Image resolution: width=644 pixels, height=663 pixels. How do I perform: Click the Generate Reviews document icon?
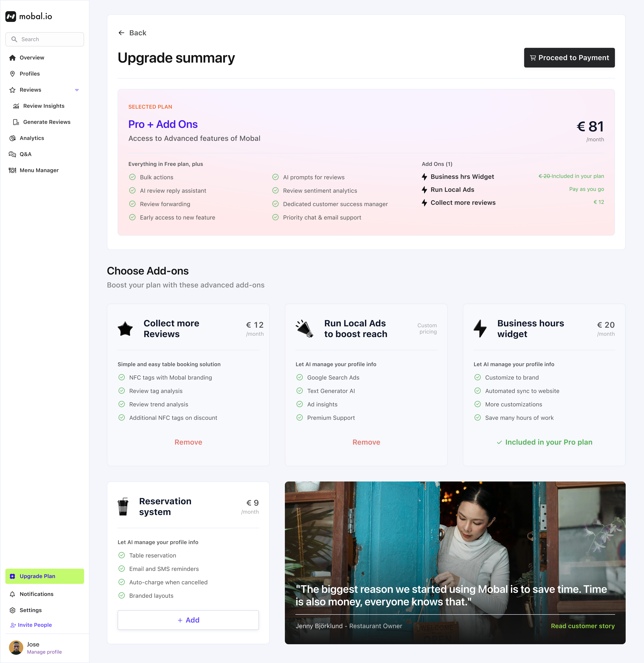tap(16, 122)
